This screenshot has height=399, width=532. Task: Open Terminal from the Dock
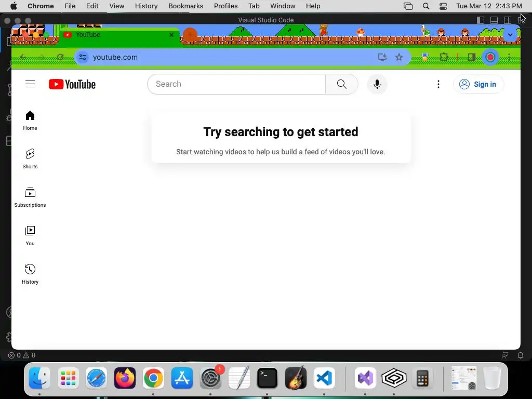coord(268,378)
